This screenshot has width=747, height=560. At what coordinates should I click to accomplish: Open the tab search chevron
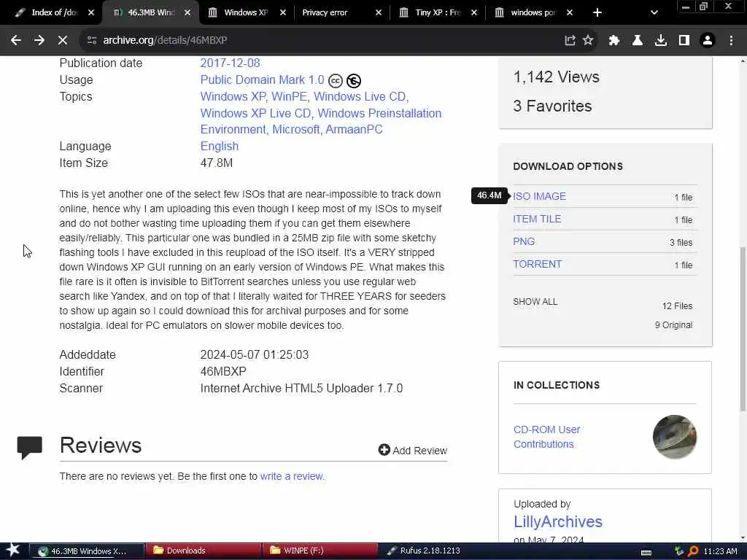tap(654, 13)
